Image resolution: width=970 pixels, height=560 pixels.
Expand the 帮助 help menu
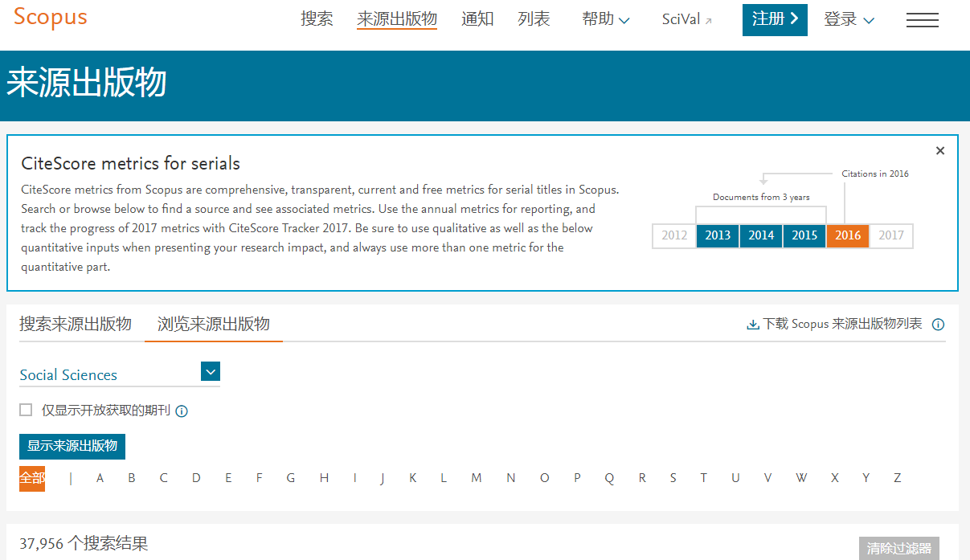coord(606,19)
